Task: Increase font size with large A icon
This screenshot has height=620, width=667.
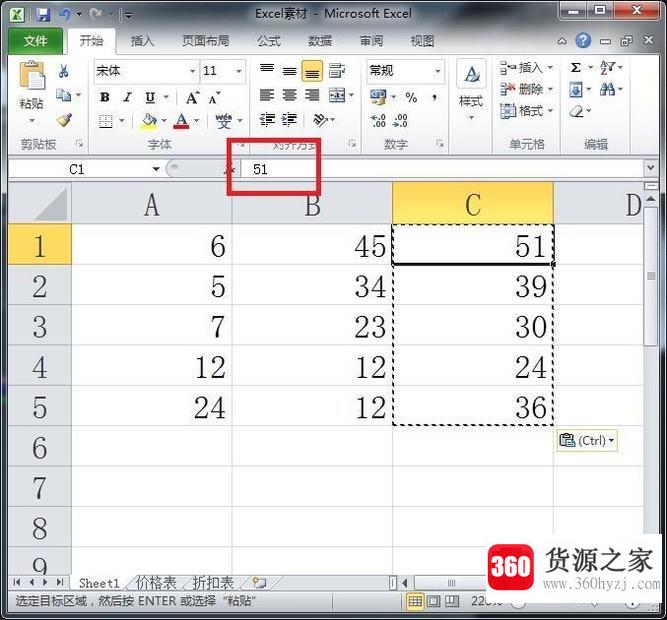Action: pos(192,98)
